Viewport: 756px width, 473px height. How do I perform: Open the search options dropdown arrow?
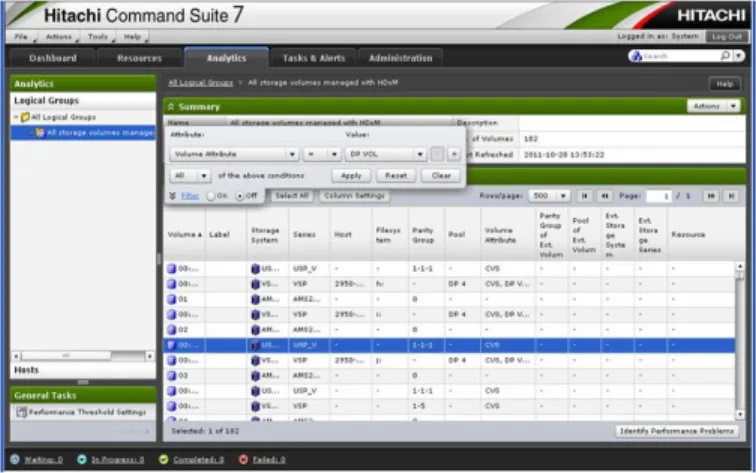[x=739, y=56]
